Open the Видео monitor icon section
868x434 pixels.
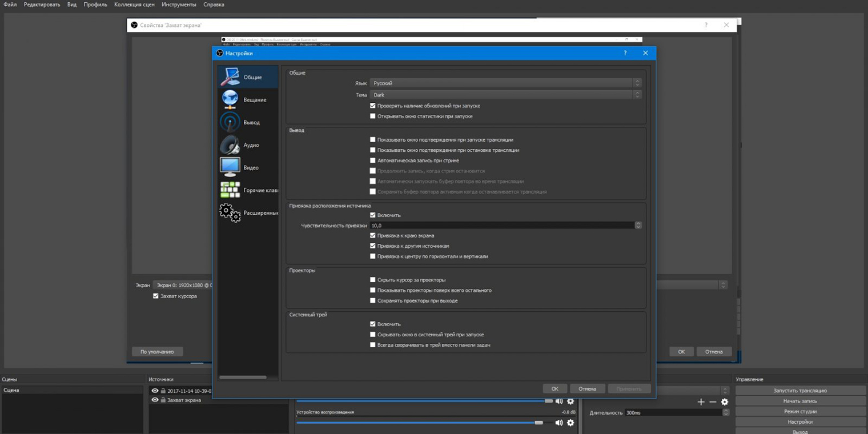(230, 167)
